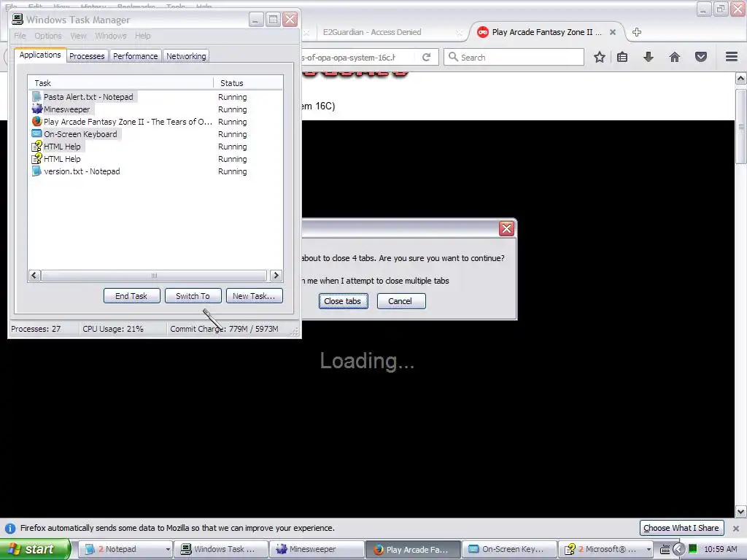Go to the Firefox home page icon
Screen dimensions: 747x560
(x=675, y=57)
